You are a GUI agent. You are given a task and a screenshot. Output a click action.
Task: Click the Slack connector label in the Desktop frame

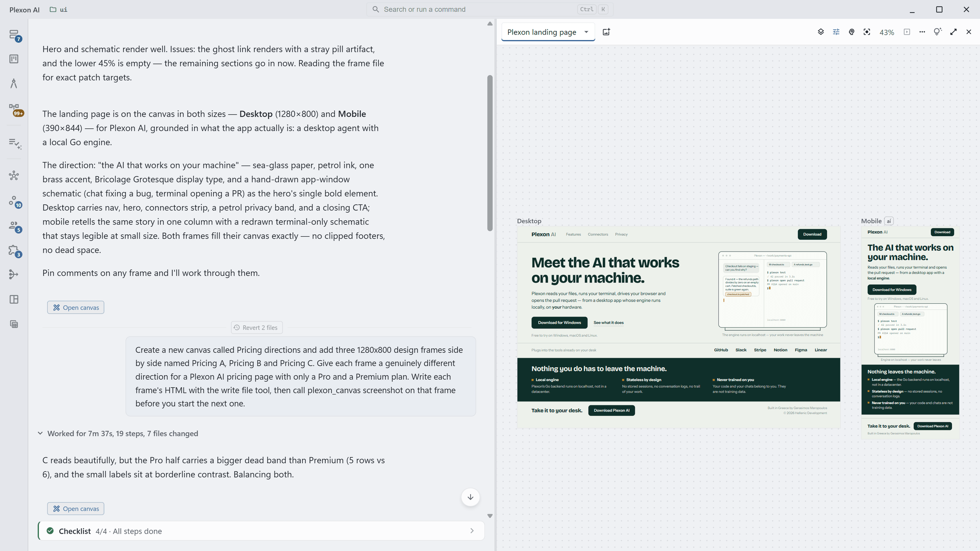[x=740, y=350]
